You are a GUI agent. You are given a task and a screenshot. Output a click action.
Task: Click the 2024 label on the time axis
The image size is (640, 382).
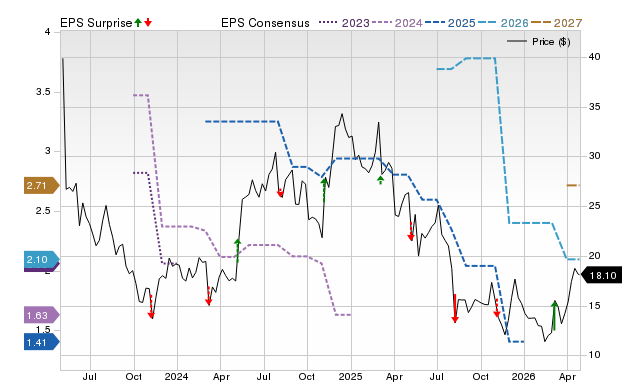tap(176, 376)
